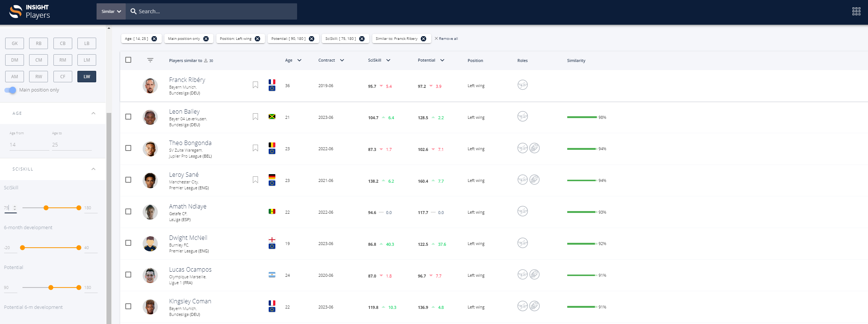Open the Similar search type dropdown

click(x=111, y=11)
